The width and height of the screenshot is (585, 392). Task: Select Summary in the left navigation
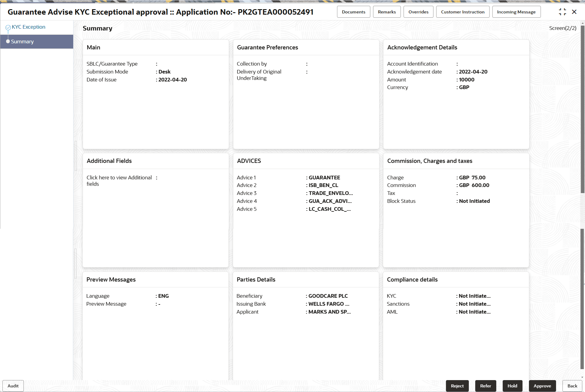(22, 41)
